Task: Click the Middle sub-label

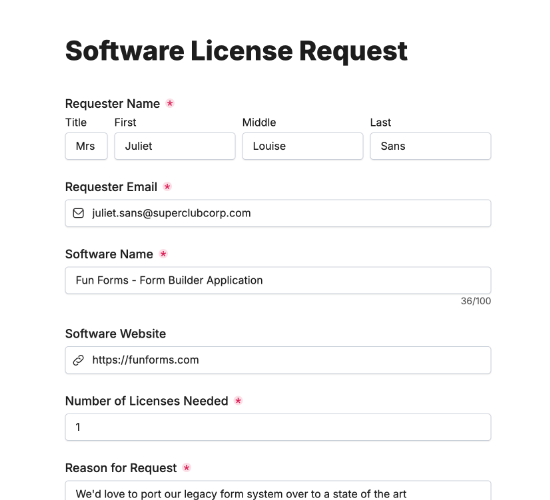Action: pos(259,122)
